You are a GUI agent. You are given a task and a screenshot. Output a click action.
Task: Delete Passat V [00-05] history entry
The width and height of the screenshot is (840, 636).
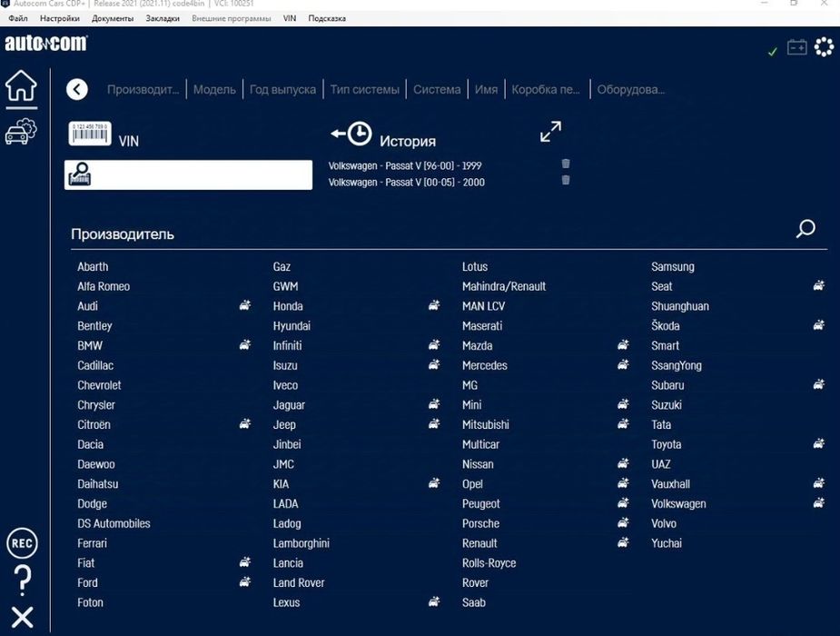[x=566, y=180]
